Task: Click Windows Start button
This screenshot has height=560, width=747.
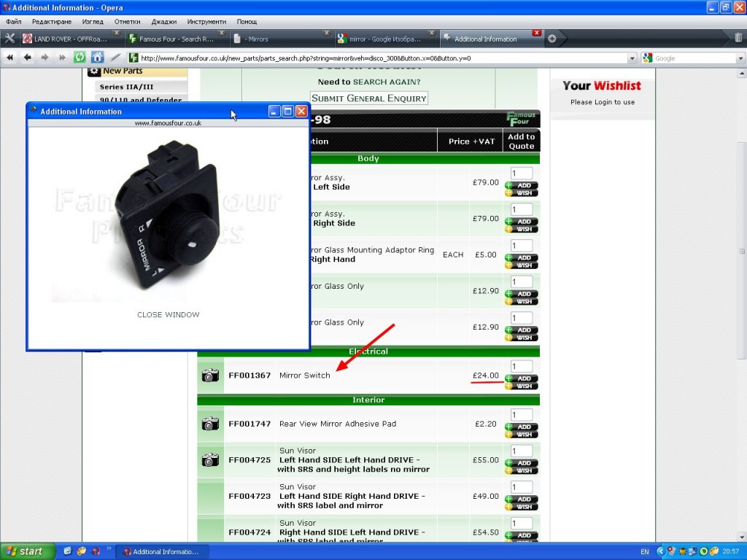Action: point(27,551)
